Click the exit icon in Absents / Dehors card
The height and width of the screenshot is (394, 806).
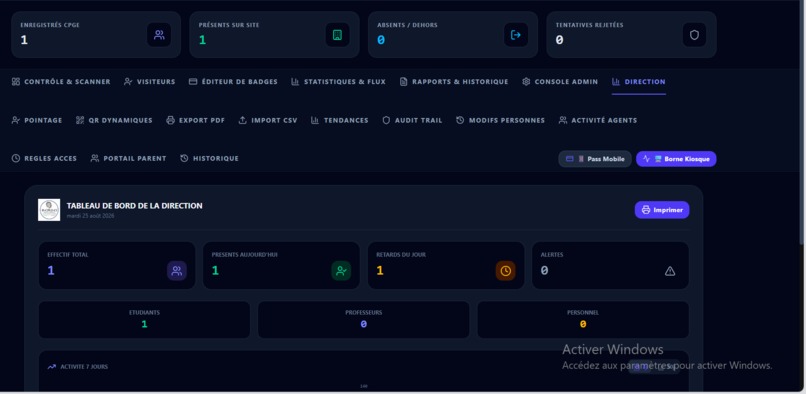pyautogui.click(x=516, y=35)
